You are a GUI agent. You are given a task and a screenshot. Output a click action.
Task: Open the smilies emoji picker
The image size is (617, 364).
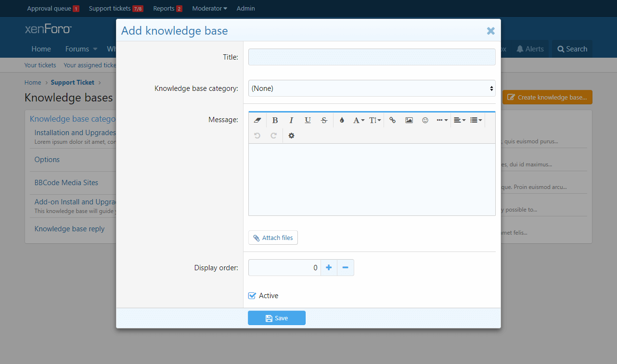coord(425,120)
